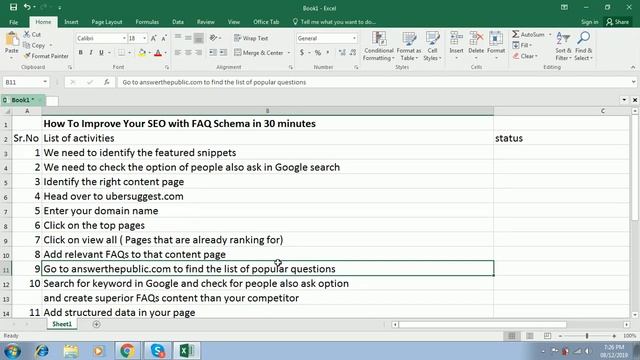Image resolution: width=640 pixels, height=360 pixels.
Task: Open the font size dropdown
Action: tap(144, 38)
